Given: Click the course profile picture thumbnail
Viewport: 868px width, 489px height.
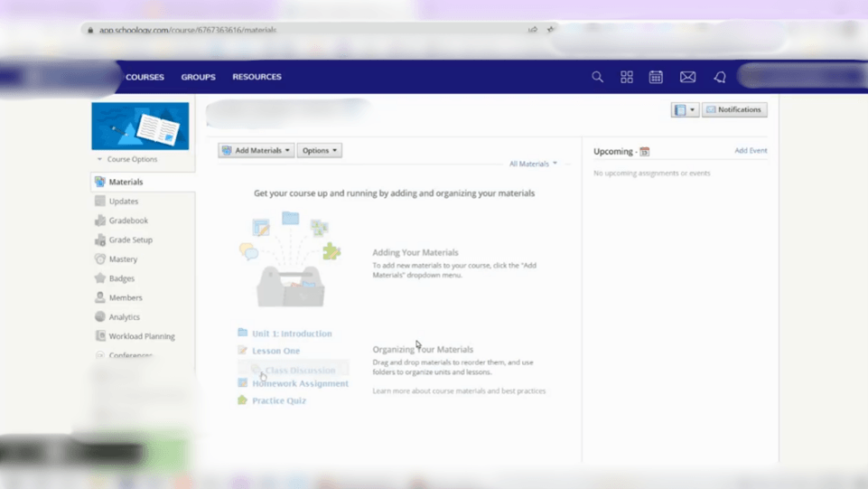Looking at the screenshot, I should [x=140, y=126].
